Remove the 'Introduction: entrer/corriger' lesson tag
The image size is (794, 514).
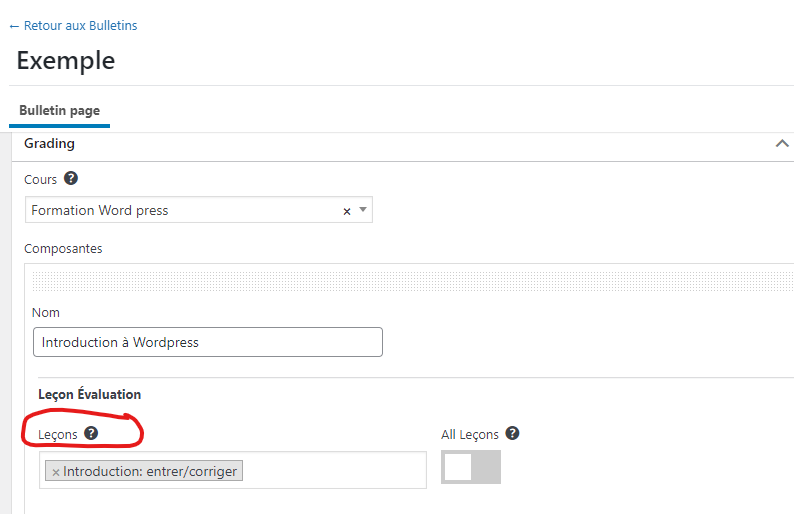click(56, 472)
